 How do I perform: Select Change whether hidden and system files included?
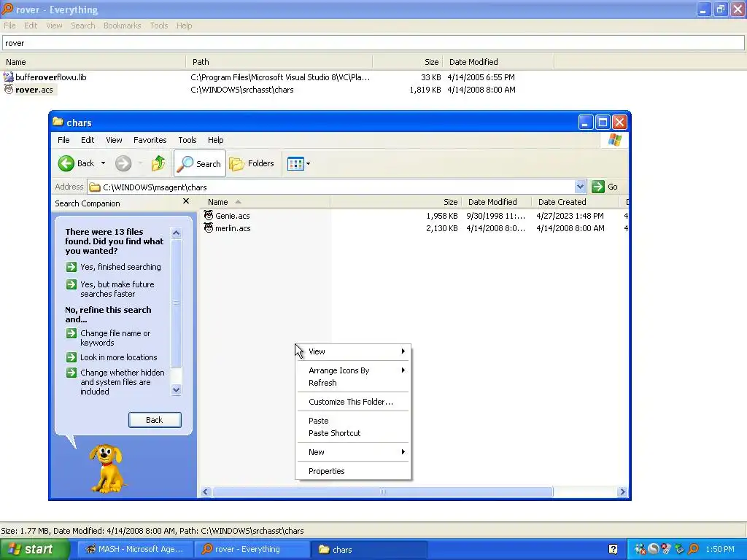click(123, 382)
